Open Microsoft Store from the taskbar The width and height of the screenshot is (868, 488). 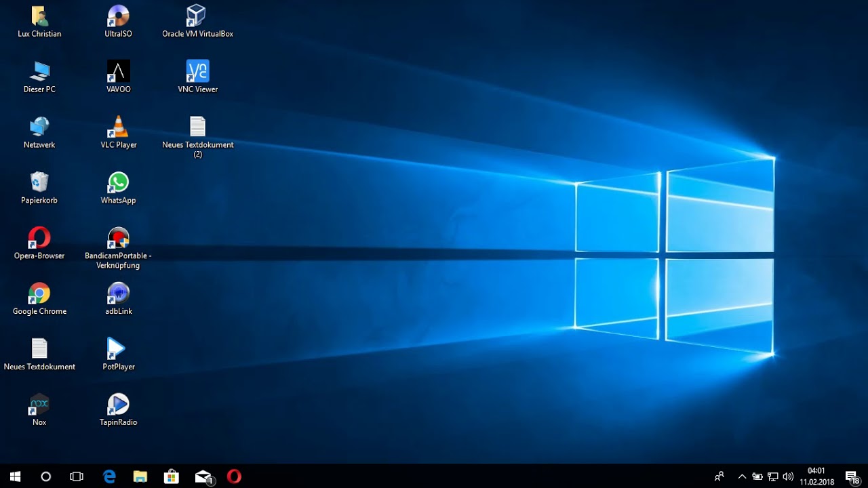(172, 476)
